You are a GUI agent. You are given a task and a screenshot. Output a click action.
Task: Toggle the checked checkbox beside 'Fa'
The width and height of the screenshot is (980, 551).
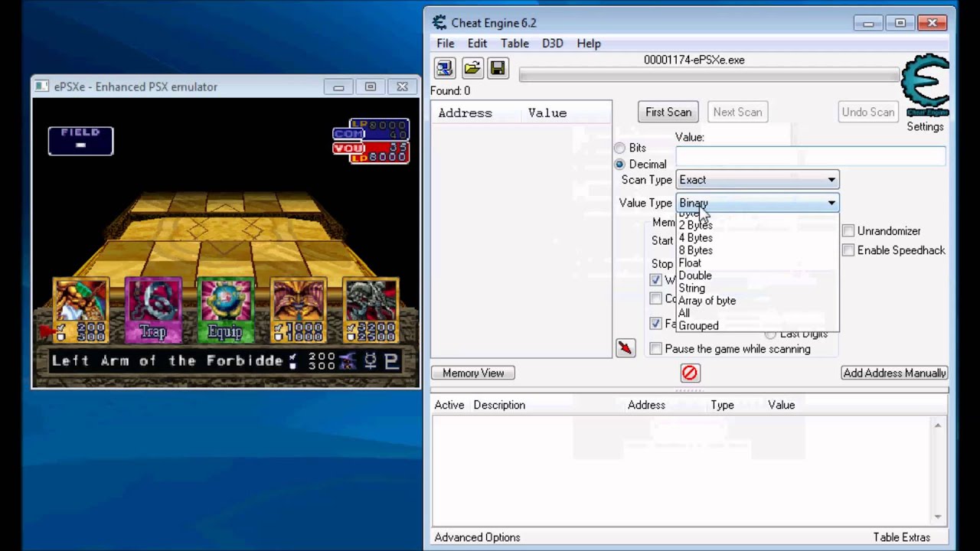(655, 324)
